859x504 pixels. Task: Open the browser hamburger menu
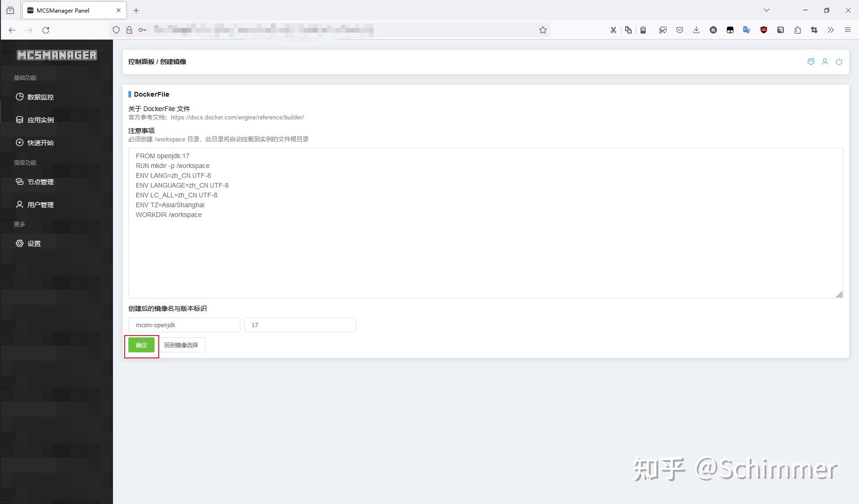[848, 29]
